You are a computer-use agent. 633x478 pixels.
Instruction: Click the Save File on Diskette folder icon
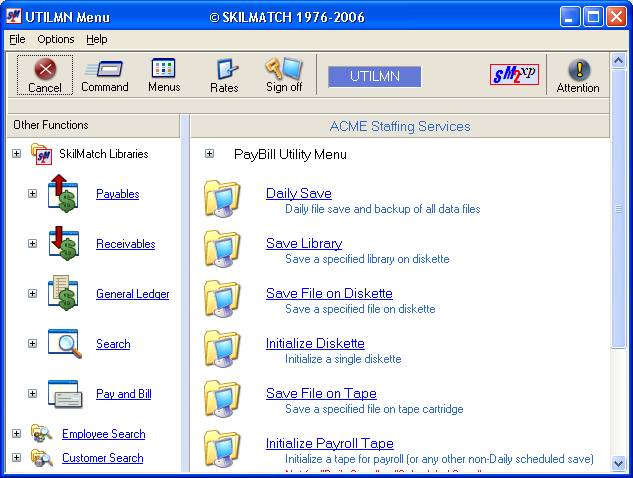(222, 299)
